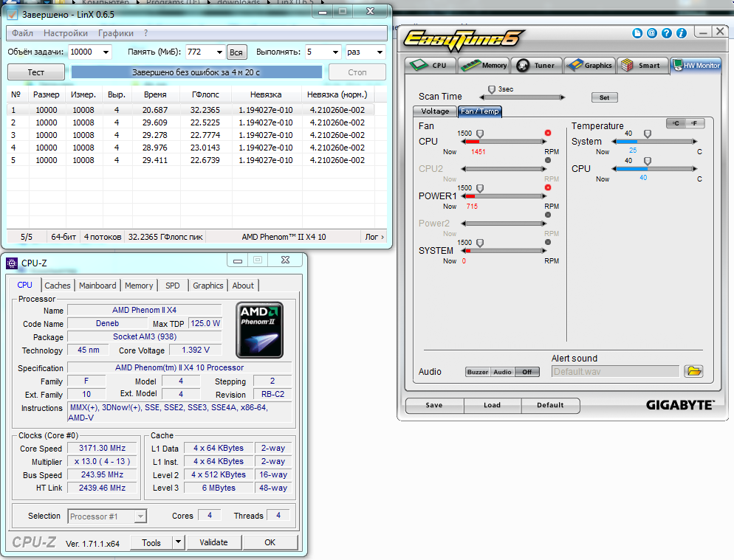
Task: Open EasyTune6 help question mark icon
Action: pyautogui.click(x=667, y=33)
